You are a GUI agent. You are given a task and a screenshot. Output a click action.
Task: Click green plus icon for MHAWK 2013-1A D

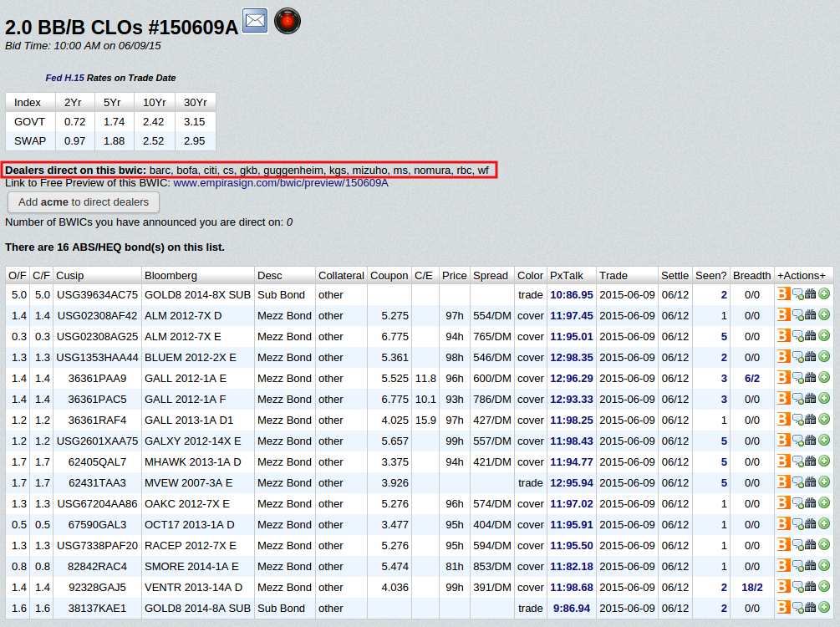[x=824, y=462]
